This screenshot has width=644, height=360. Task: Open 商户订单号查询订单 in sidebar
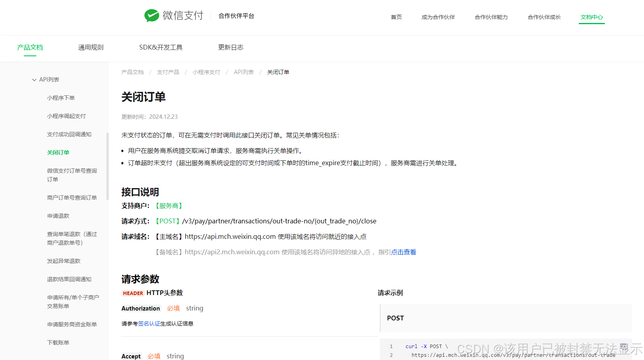pos(72,198)
